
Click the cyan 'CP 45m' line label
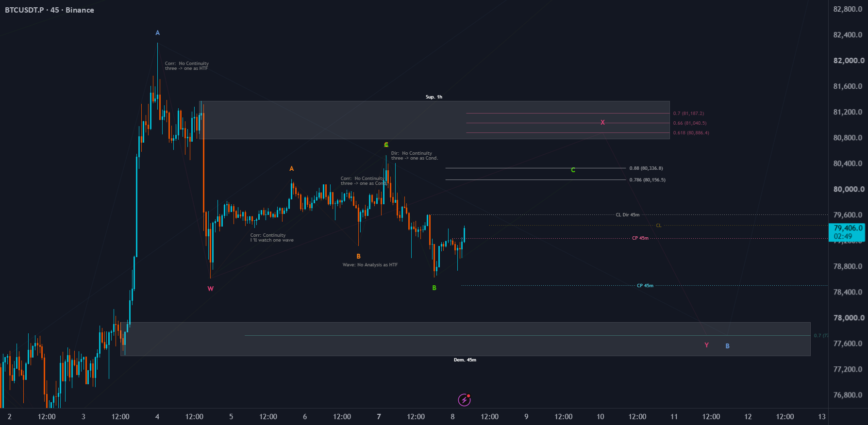coord(645,286)
